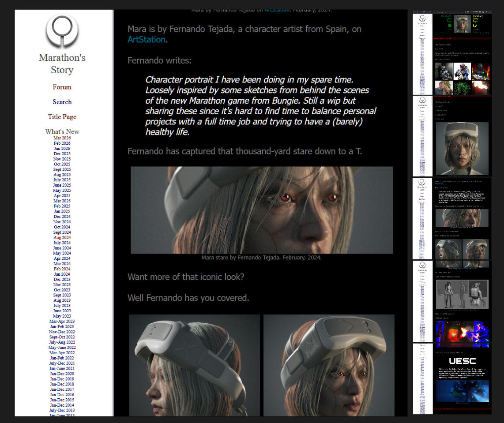Viewport: 504px width, 423px height.
Task: Open the left Mara side-profile render
Action: [x=195, y=366]
